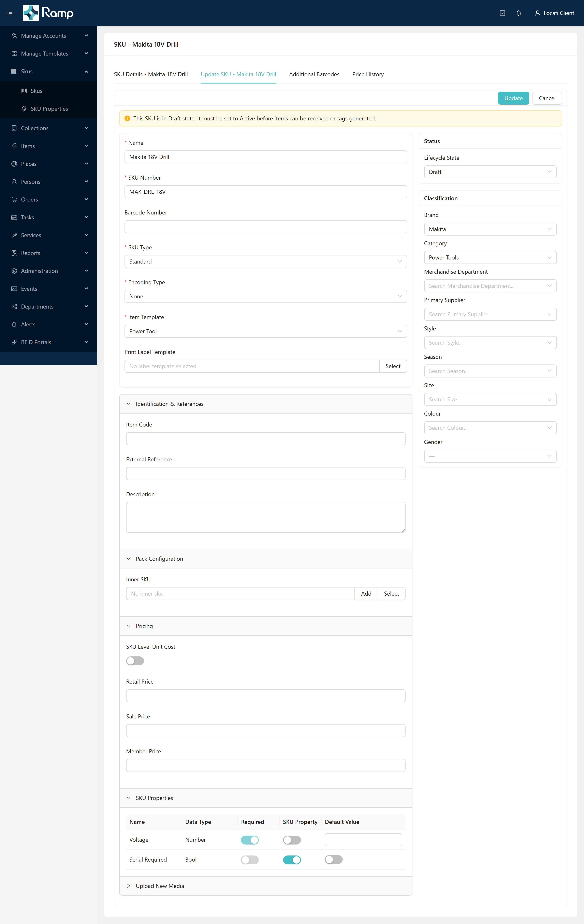
Task: Collapse the SKU Properties section
Action: coord(265,798)
